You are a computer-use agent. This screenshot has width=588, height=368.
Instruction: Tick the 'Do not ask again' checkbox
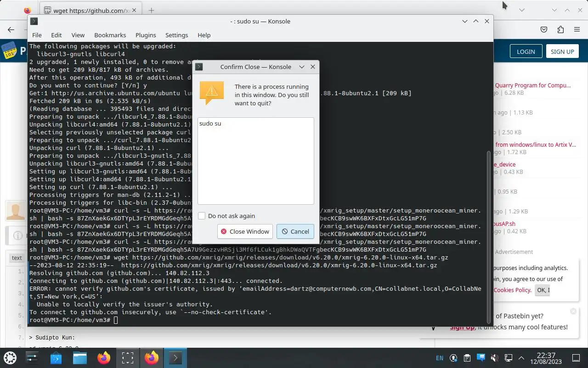click(x=202, y=216)
